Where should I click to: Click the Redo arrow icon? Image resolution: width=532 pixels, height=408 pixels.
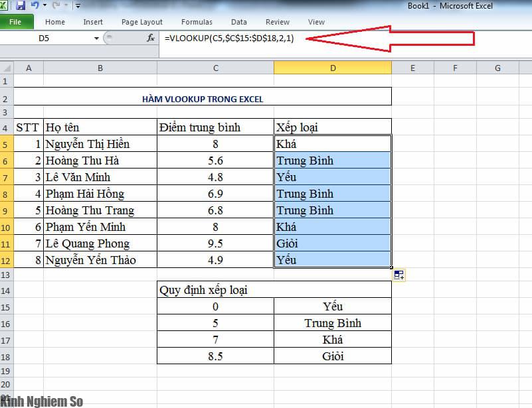(x=56, y=5)
